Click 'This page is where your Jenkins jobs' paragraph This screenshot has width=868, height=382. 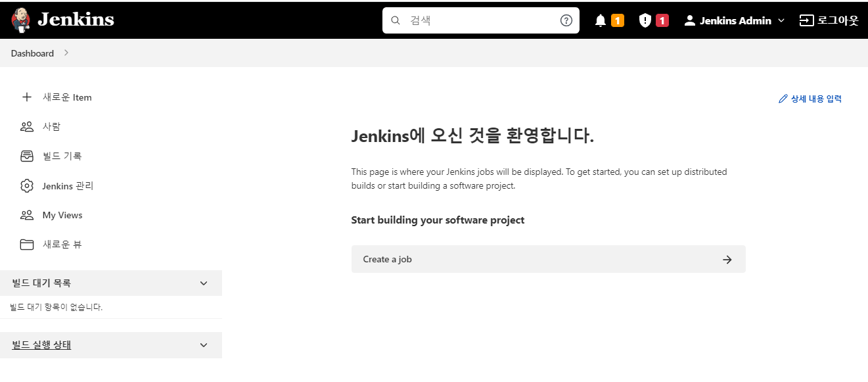[x=539, y=179]
